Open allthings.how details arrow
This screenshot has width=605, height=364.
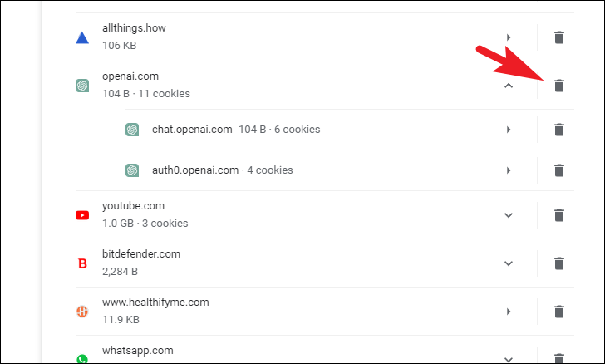(x=509, y=37)
